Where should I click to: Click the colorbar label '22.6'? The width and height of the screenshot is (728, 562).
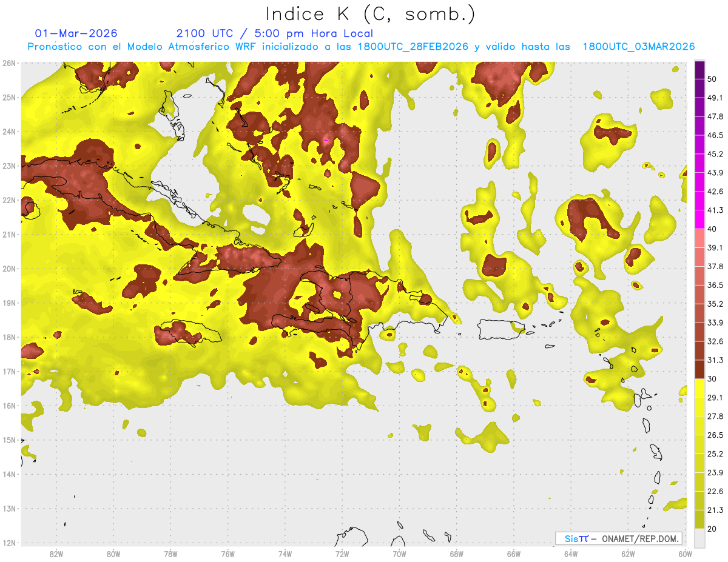(x=715, y=491)
